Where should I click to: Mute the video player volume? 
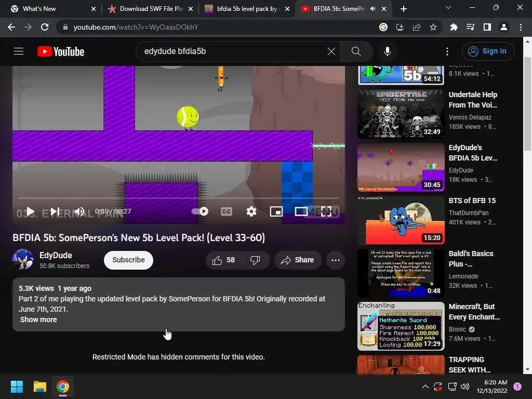[x=79, y=211]
